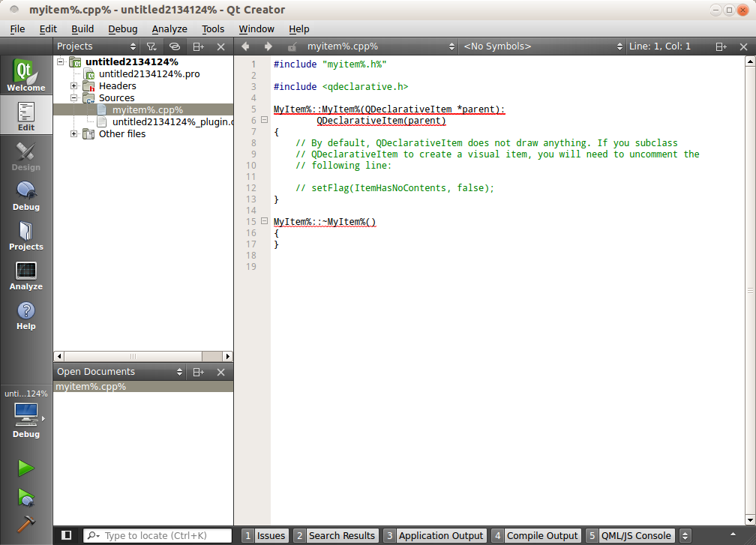Toggle the left sidebar visibility
The height and width of the screenshot is (545, 756).
[67, 535]
